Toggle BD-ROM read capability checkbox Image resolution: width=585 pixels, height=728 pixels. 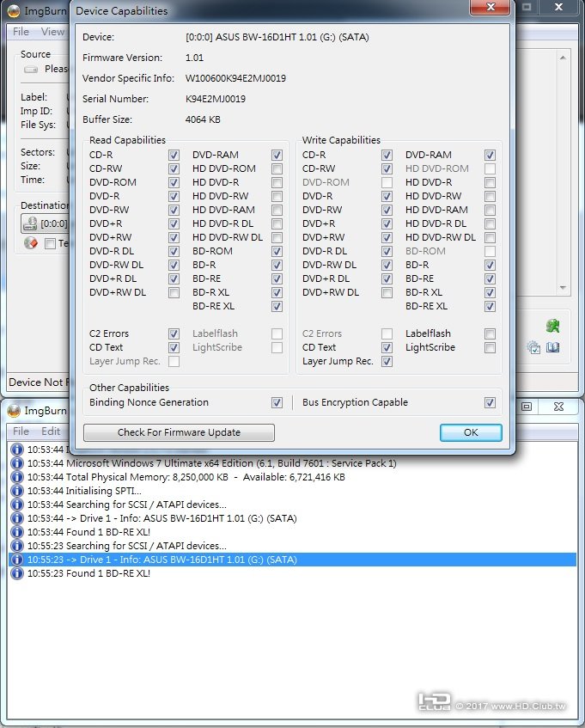pyautogui.click(x=277, y=251)
